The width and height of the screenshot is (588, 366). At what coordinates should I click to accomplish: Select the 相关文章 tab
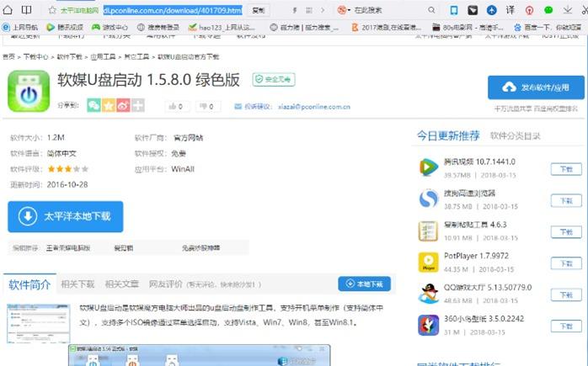tap(121, 284)
